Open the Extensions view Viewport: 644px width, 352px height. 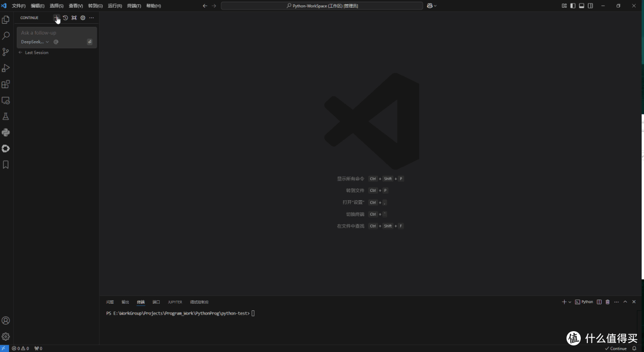click(6, 84)
